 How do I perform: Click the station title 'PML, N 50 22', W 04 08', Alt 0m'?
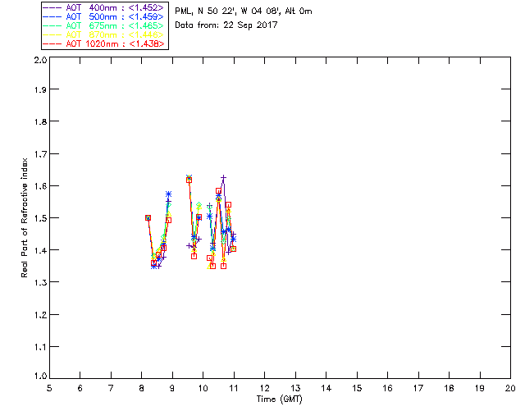click(x=244, y=11)
